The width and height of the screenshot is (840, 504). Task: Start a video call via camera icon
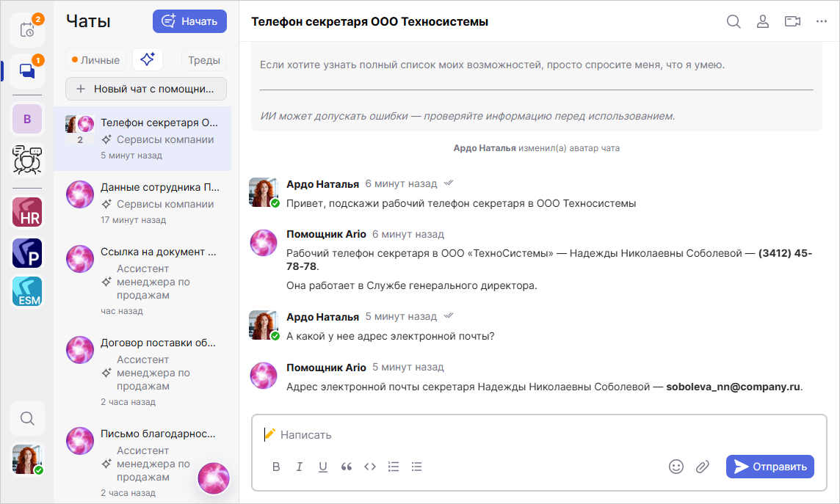coord(792,21)
